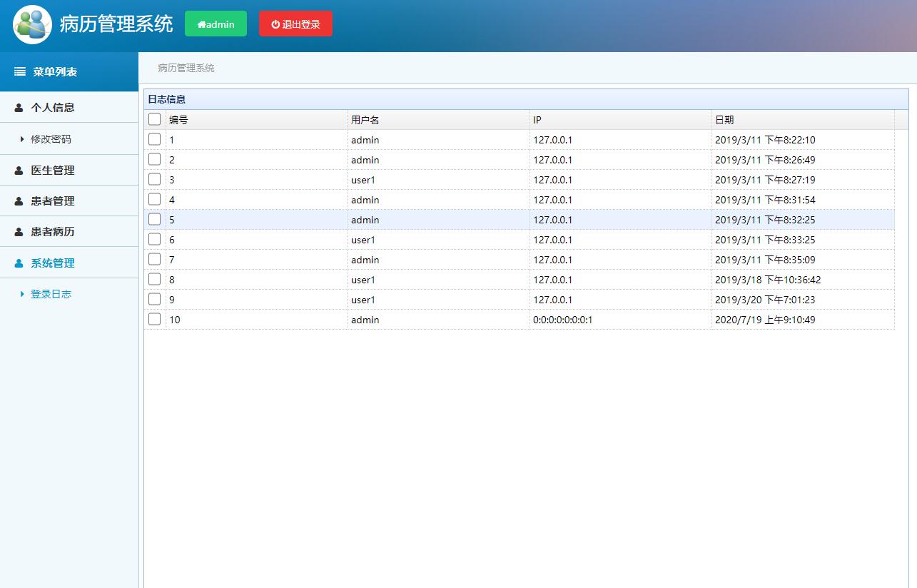The height and width of the screenshot is (588, 917).
Task: Check the checkbox for log row 3
Action: click(x=154, y=179)
